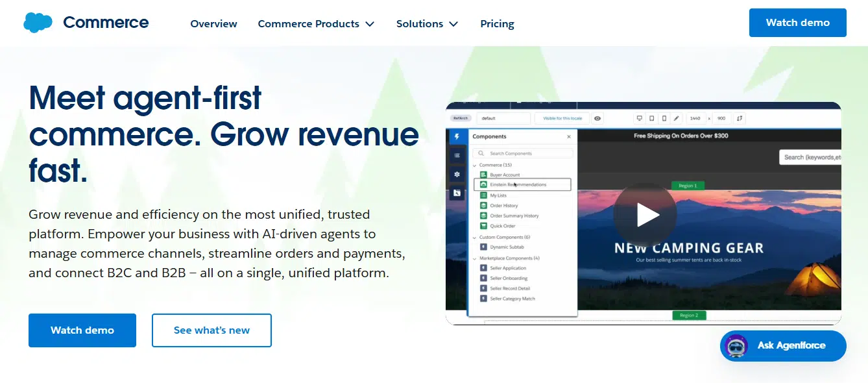Click the Order Summary History component icon
The image size is (868, 383).
483,216
